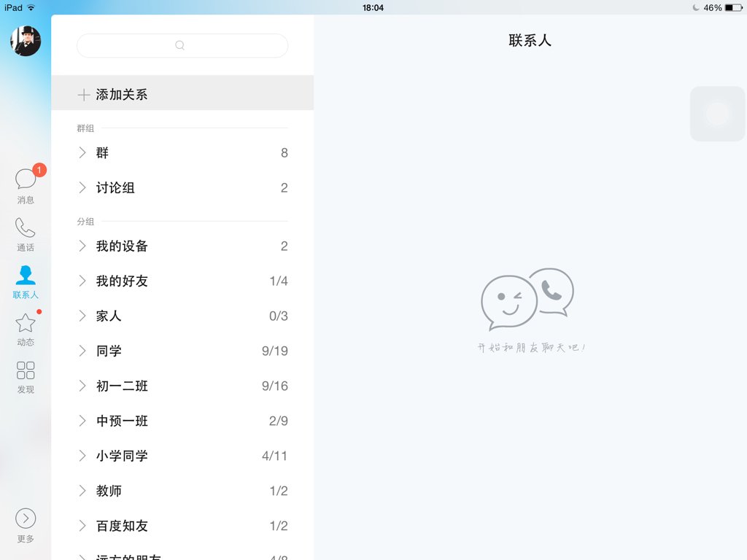Tap the plus icon beside 添加关系

(x=82, y=93)
